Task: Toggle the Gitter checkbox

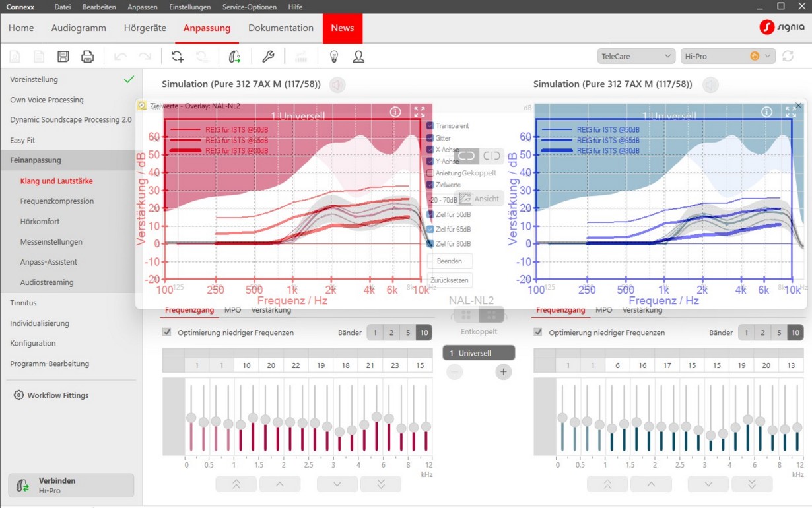Action: (x=430, y=138)
